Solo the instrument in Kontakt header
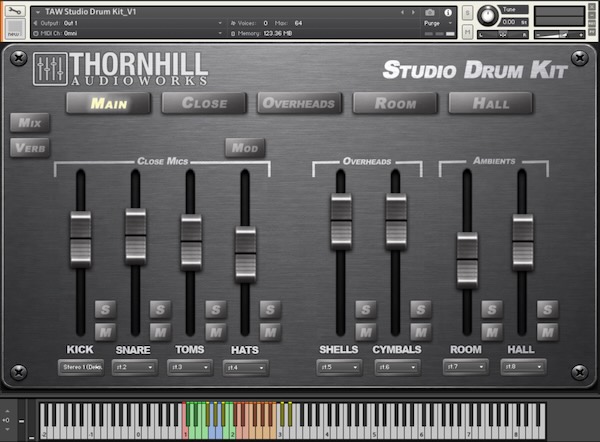Image resolution: width=600 pixels, height=442 pixels. pyautogui.click(x=467, y=13)
